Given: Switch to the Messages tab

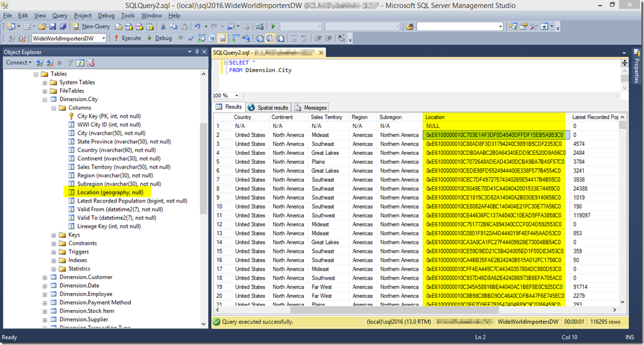Looking at the screenshot, I should (x=311, y=107).
